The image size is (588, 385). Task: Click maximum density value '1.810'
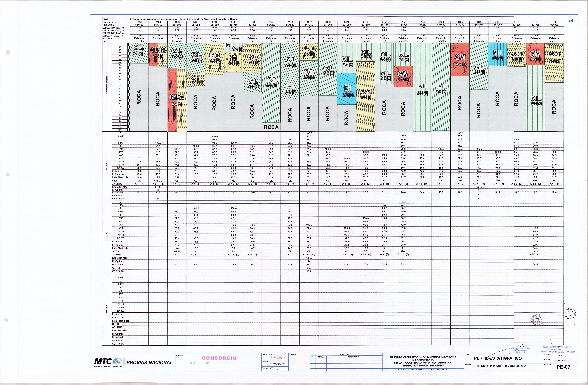click(479, 187)
